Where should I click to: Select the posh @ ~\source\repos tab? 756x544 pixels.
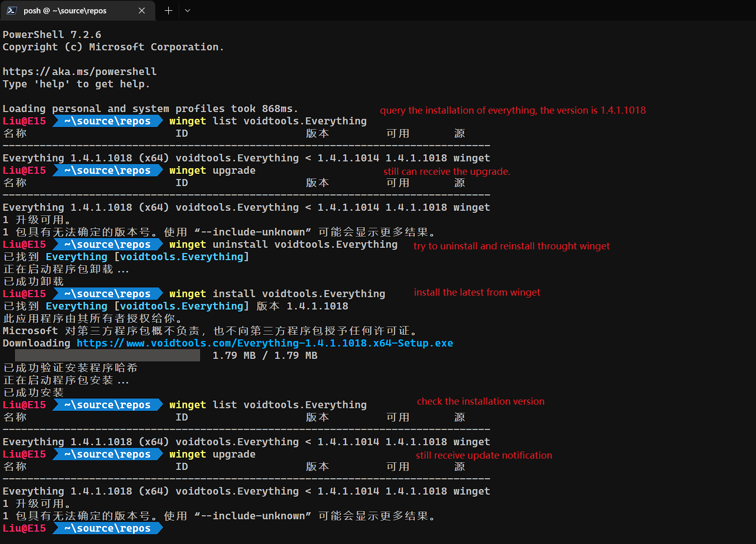click(78, 10)
